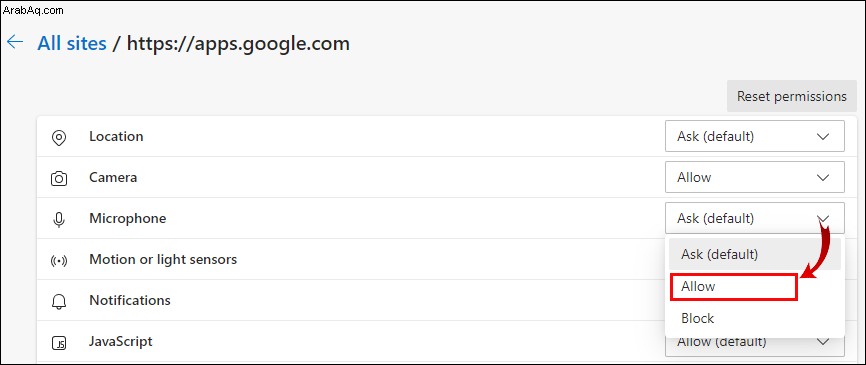Click the Location pin icon
The height and width of the screenshot is (365, 866).
tap(59, 137)
